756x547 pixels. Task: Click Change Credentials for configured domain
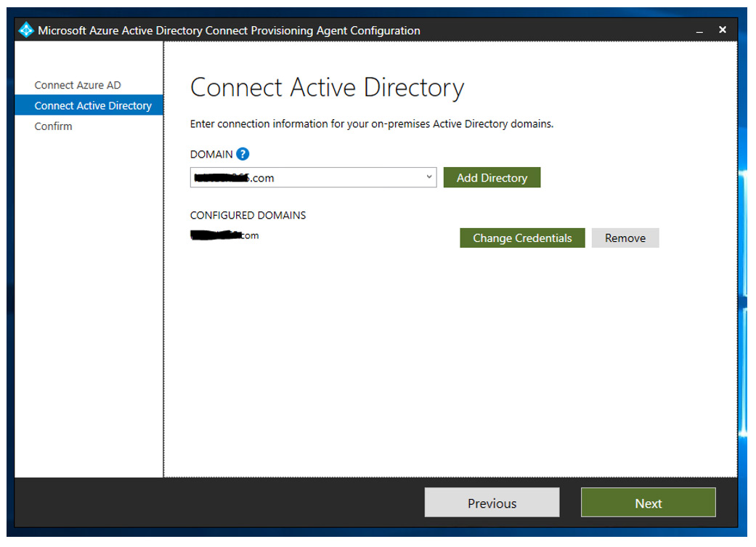coord(522,238)
